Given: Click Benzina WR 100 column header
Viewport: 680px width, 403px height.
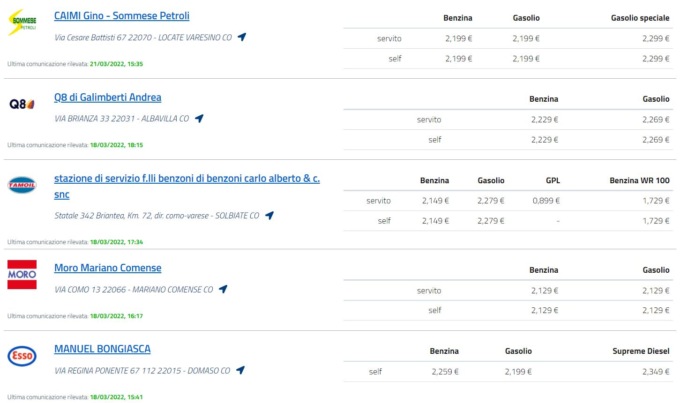Looking at the screenshot, I should (640, 180).
